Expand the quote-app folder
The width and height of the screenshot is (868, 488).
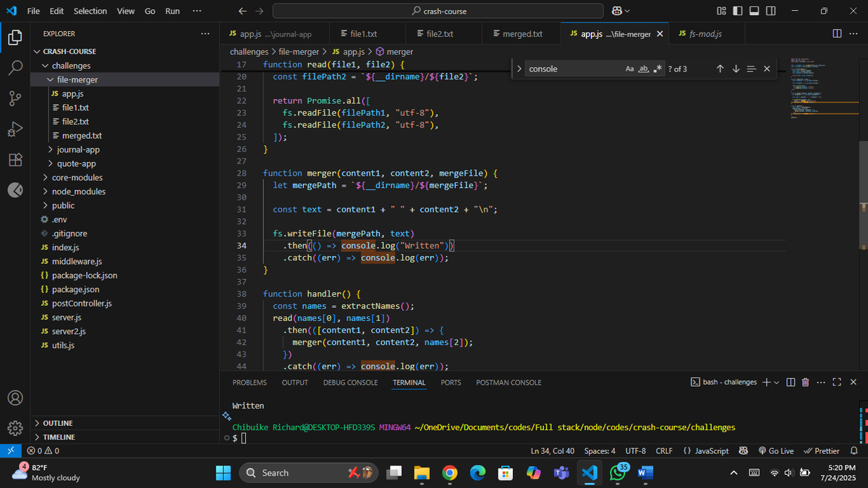pos(51,163)
